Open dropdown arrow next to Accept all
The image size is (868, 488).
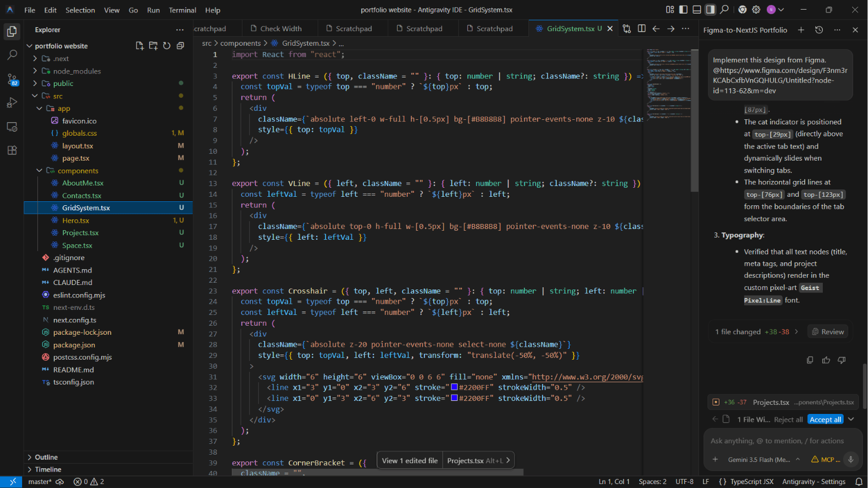pyautogui.click(x=851, y=419)
